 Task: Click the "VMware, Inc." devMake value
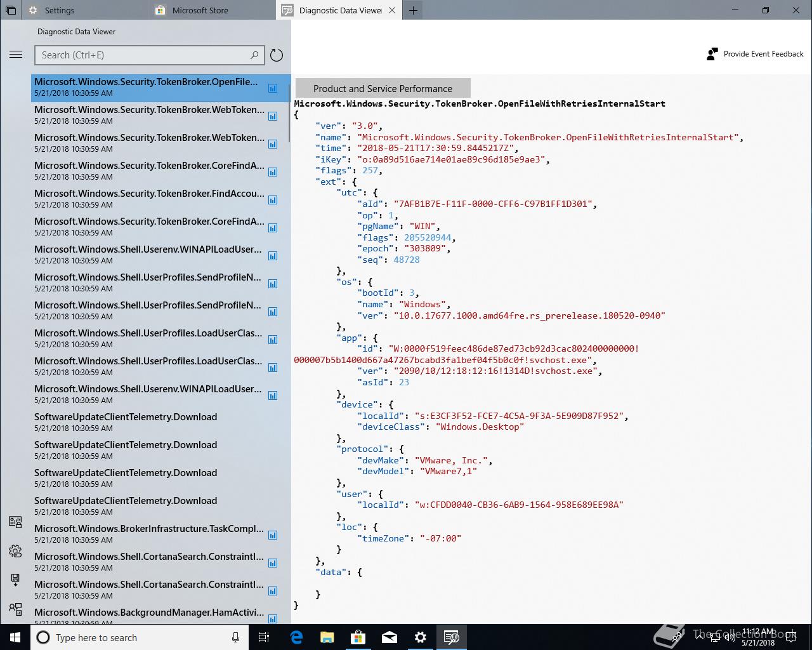(x=451, y=460)
